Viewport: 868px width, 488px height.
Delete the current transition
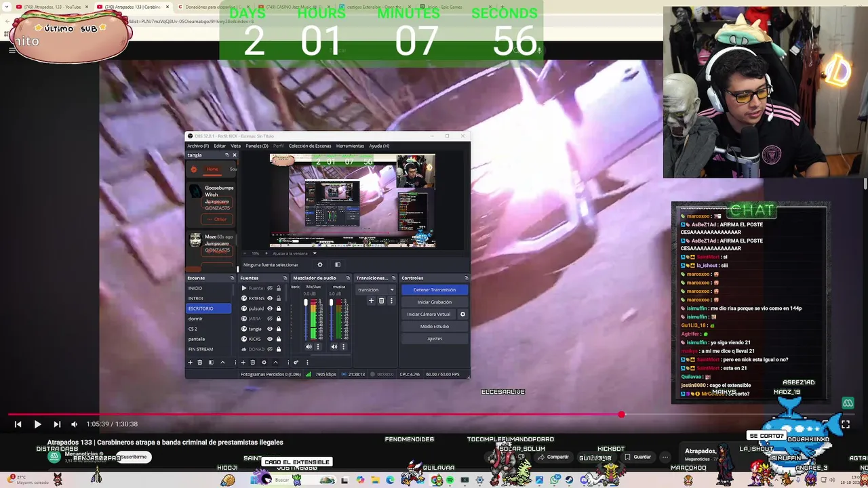coord(381,301)
